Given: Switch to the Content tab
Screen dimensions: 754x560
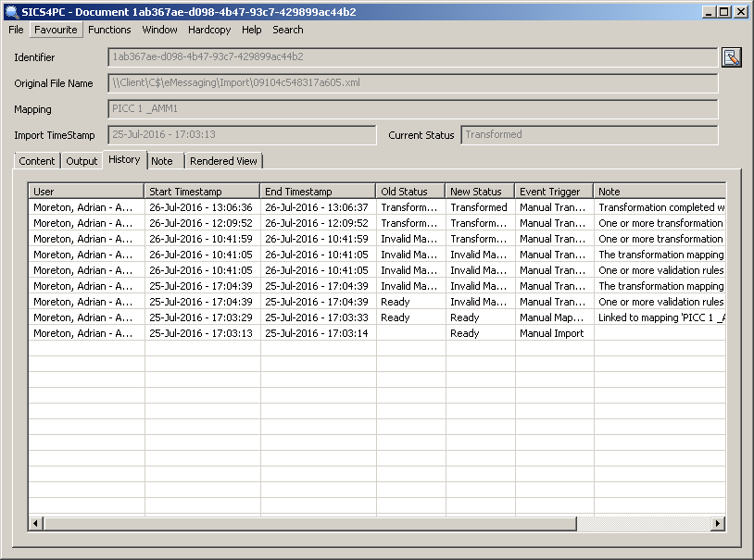Looking at the screenshot, I should click(37, 161).
